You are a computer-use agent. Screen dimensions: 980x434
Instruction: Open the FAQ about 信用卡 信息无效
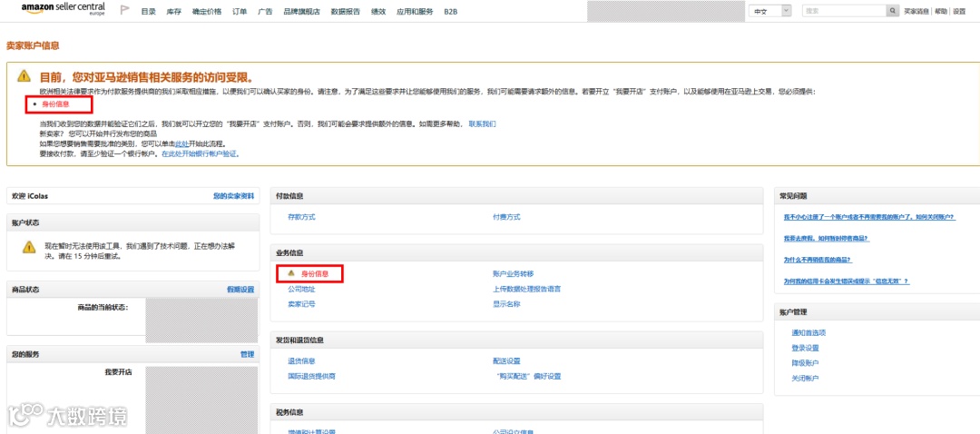click(847, 281)
